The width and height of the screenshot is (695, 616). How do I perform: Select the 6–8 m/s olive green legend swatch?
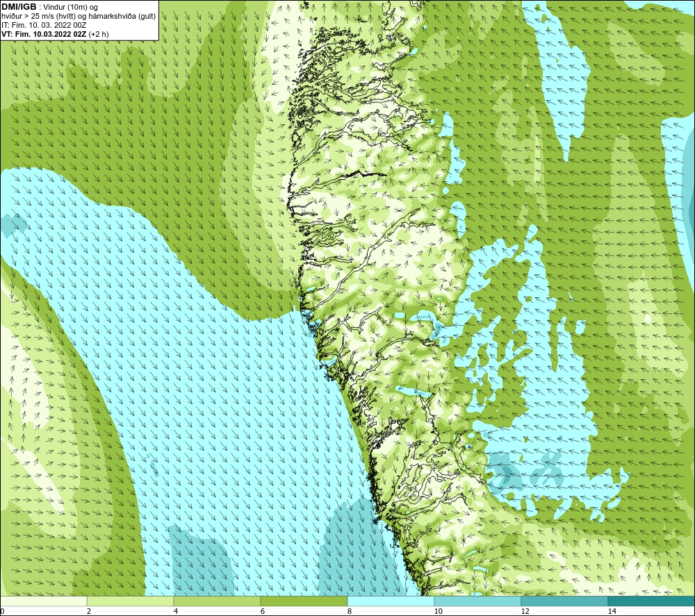[304, 601]
